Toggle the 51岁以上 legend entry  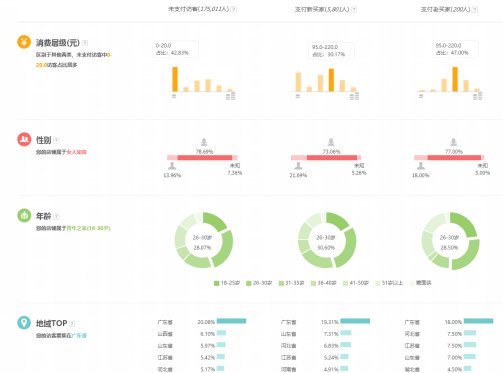[389, 283]
